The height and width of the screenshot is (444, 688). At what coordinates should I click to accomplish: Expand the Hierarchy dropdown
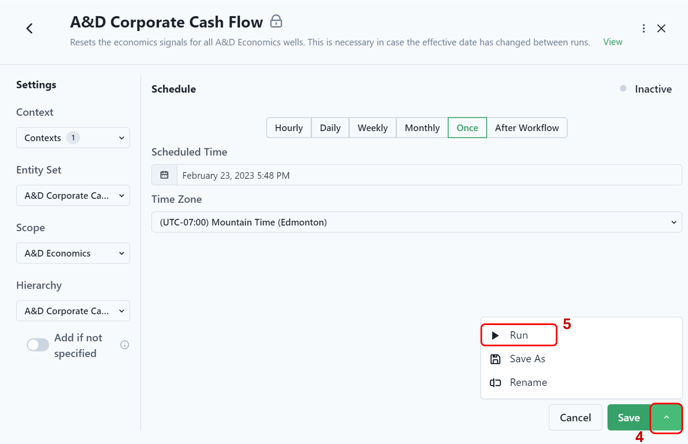coord(73,311)
